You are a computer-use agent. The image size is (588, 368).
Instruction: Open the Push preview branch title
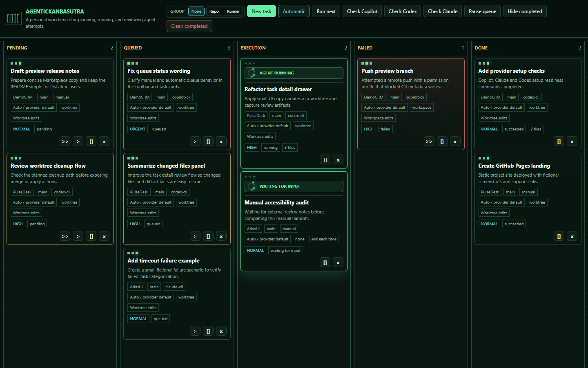coord(387,71)
